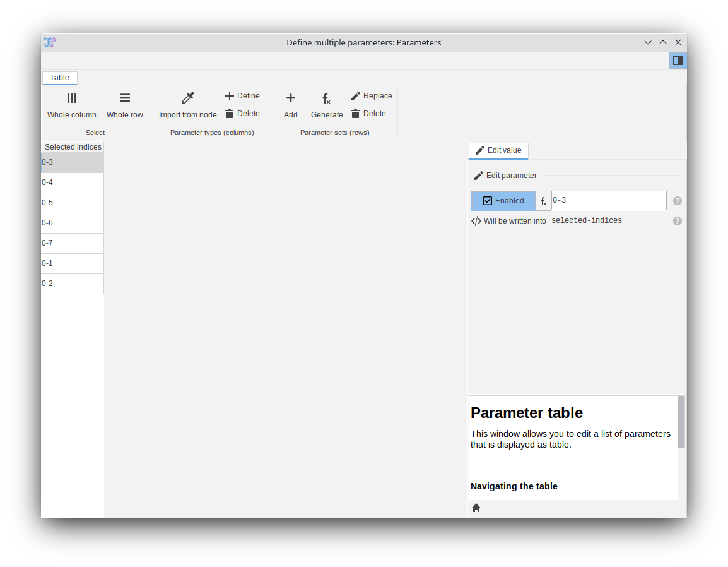The image size is (728, 567).
Task: Select the 0-5 entry in Selected indices
Action: coord(72,202)
